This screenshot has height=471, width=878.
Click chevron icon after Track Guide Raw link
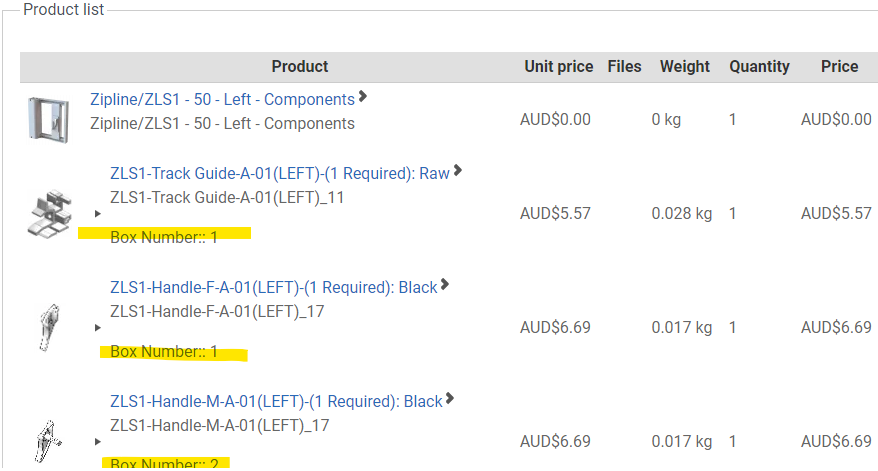tap(458, 171)
